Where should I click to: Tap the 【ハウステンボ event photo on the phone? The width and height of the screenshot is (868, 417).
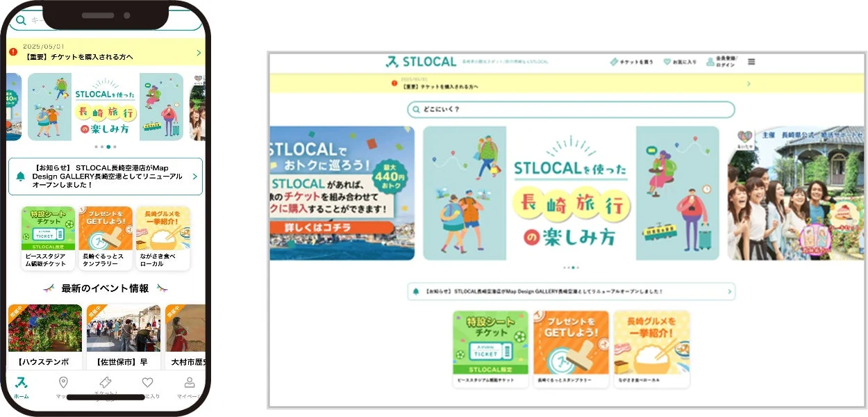coord(45,328)
